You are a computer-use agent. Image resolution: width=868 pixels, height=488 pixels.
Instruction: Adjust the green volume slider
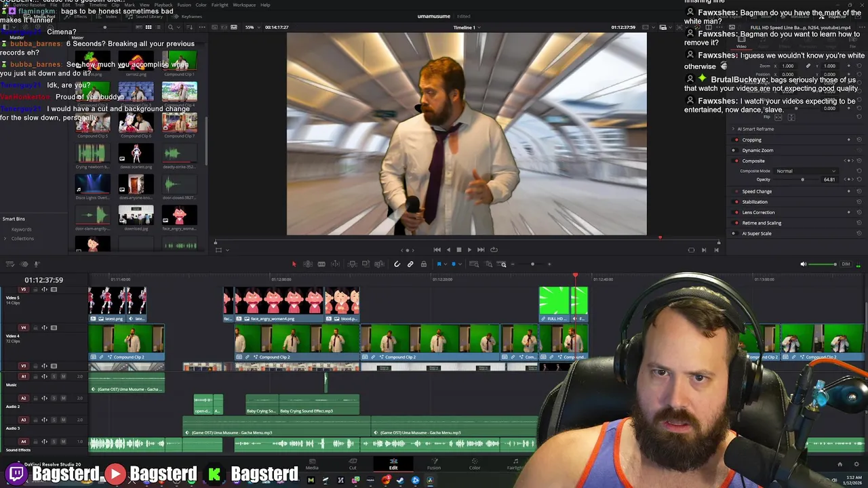tap(823, 264)
